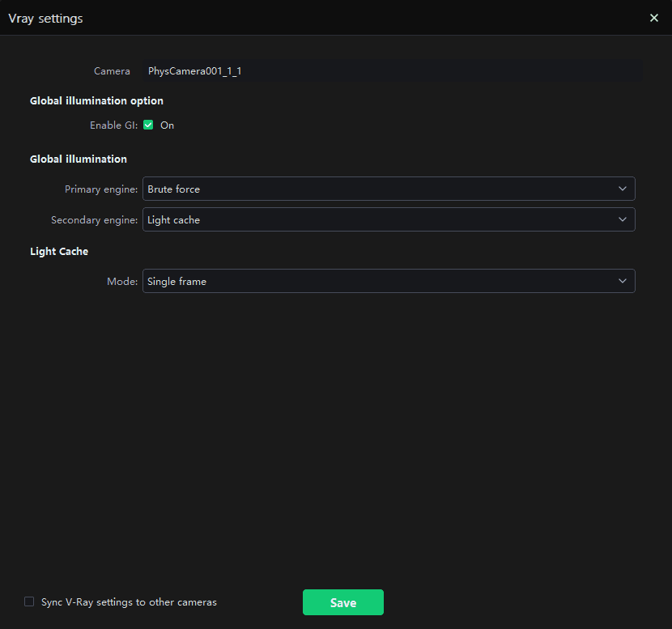Uncheck the Enable GI checkbox
672x629 pixels.
point(148,125)
